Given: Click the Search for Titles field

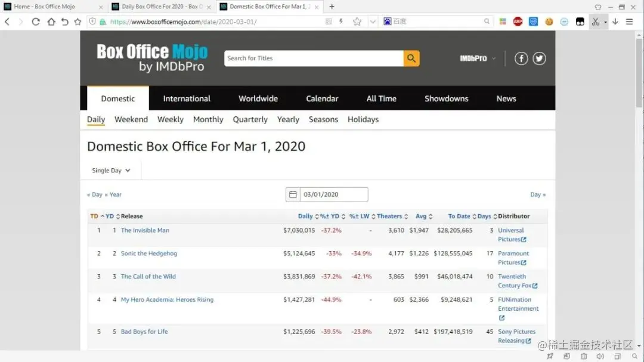Looking at the screenshot, I should click(314, 58).
